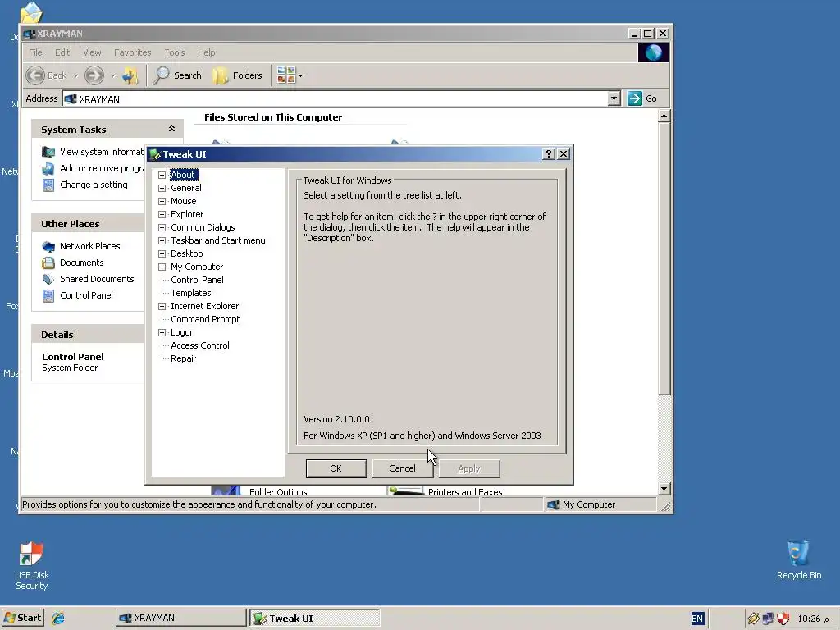Image resolution: width=840 pixels, height=630 pixels.
Task: Expand the Mouse tree node
Action: (162, 202)
